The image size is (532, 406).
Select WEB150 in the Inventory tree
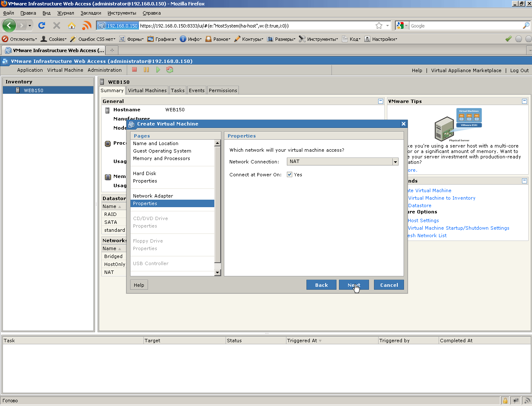click(x=48, y=90)
